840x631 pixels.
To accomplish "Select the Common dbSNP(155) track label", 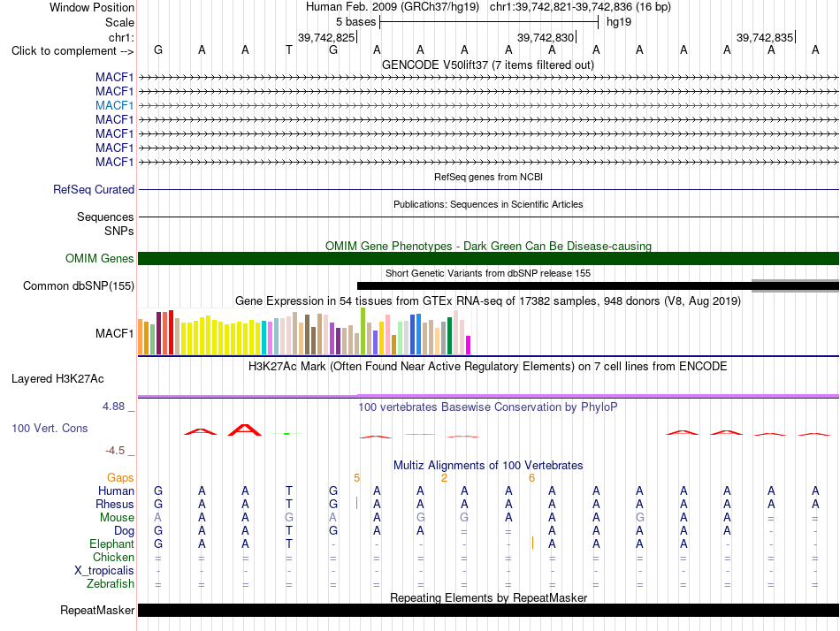I will point(78,286).
